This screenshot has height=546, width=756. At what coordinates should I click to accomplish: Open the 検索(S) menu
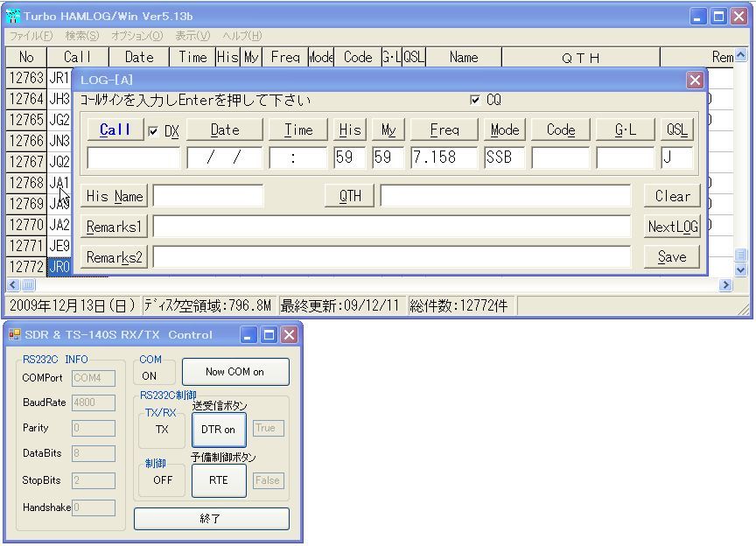pos(82,36)
